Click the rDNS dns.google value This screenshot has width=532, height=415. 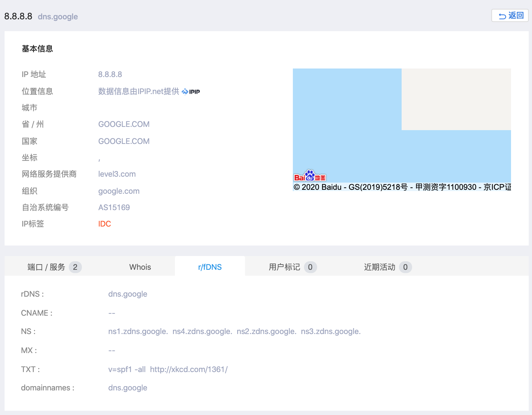127,294
